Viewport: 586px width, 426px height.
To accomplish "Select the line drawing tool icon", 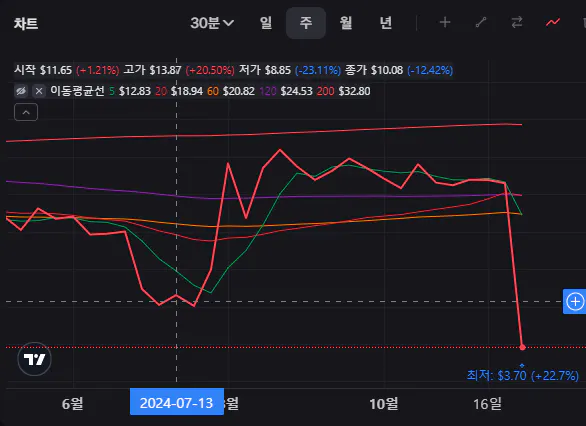I will (x=481, y=22).
